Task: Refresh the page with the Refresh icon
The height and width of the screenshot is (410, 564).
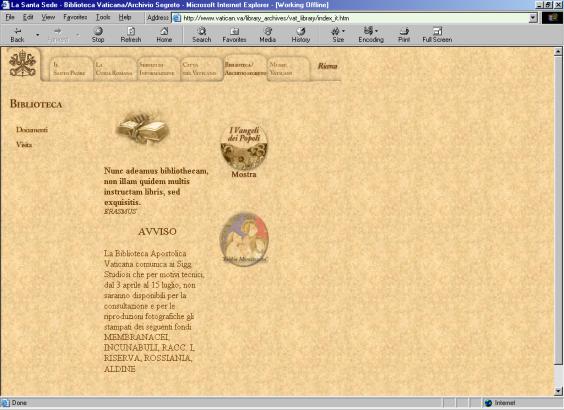Action: click(x=131, y=35)
